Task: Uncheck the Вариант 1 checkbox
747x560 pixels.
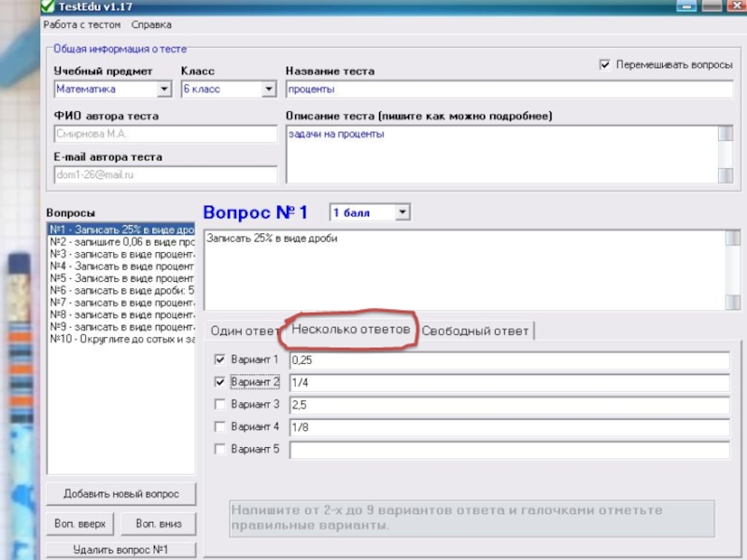Action: 219,359
